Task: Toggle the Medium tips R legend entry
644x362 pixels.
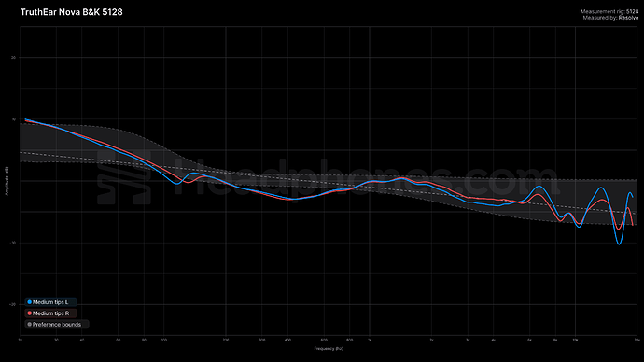Action: pos(50,313)
